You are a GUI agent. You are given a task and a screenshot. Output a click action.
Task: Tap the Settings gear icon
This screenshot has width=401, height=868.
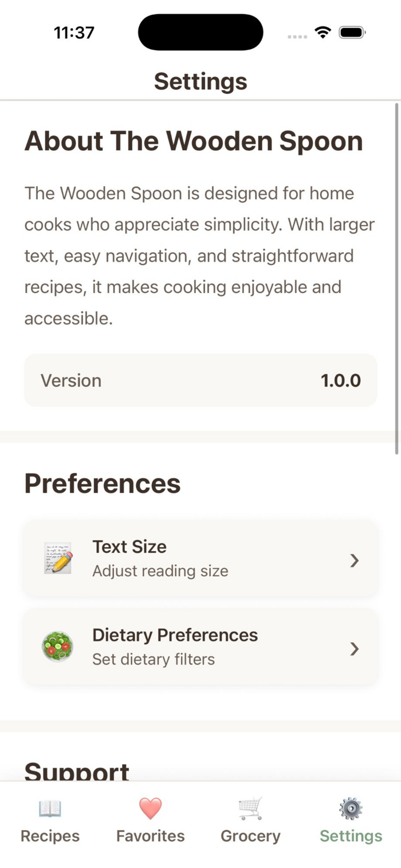351,808
